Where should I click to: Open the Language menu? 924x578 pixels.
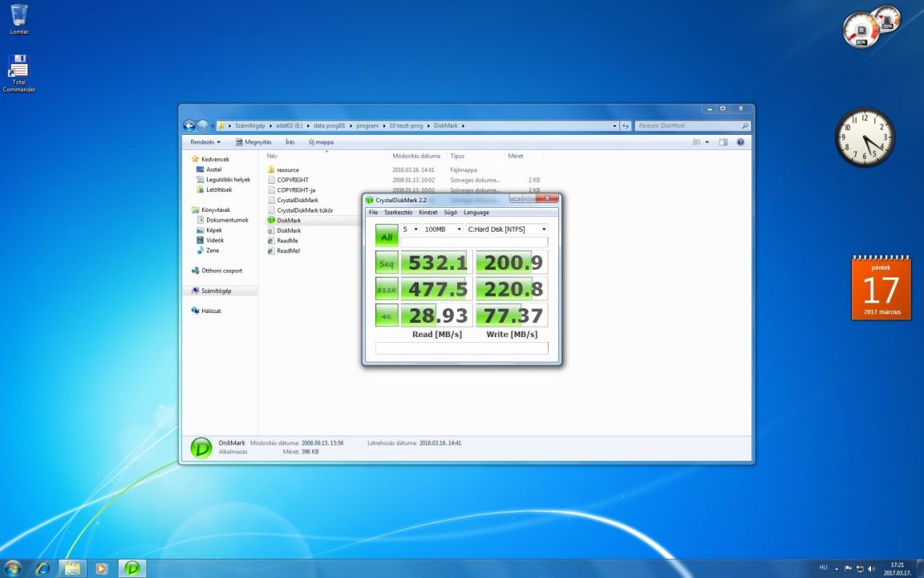(x=476, y=212)
